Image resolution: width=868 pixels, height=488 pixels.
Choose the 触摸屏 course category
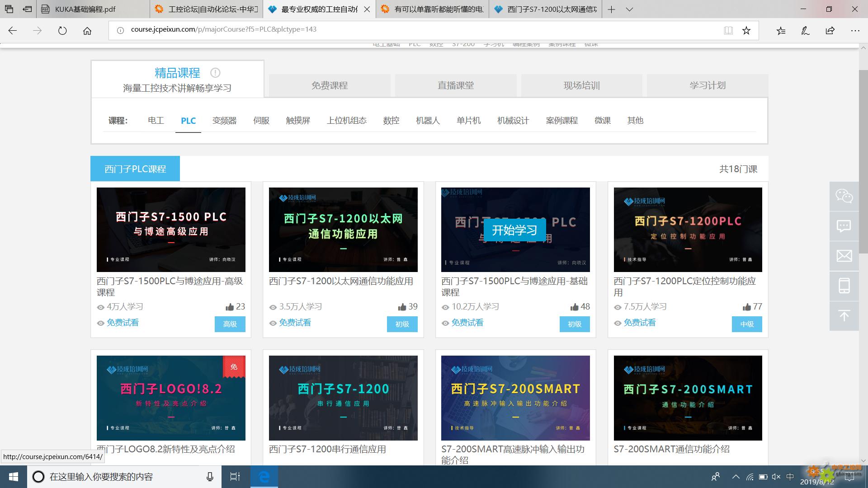[298, 121]
